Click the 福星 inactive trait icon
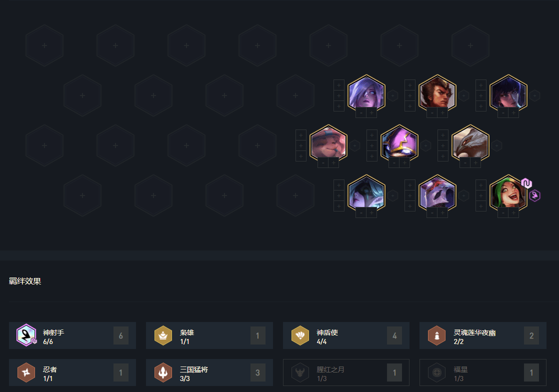The height and width of the screenshot is (392, 559). coord(436,372)
